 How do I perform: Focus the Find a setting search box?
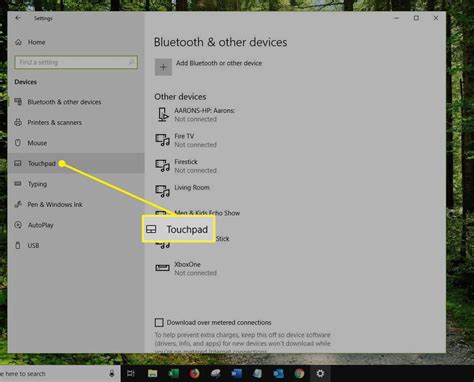pos(76,62)
